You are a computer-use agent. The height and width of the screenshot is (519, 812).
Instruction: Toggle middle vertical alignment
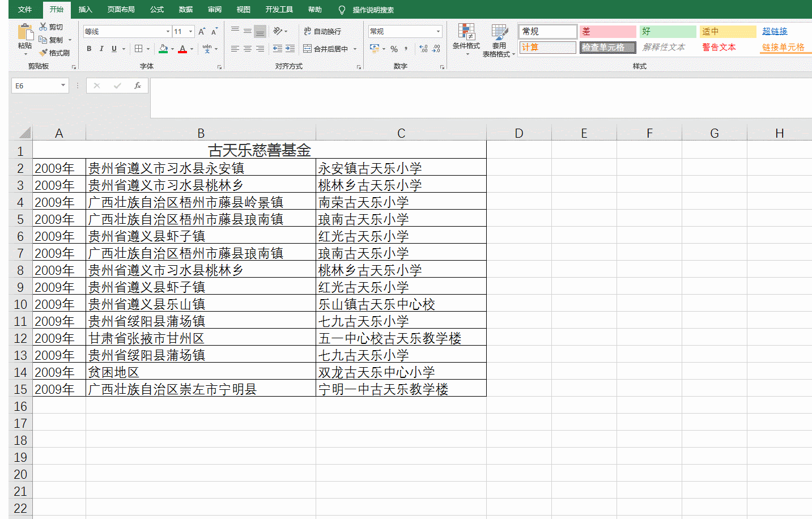(248, 31)
